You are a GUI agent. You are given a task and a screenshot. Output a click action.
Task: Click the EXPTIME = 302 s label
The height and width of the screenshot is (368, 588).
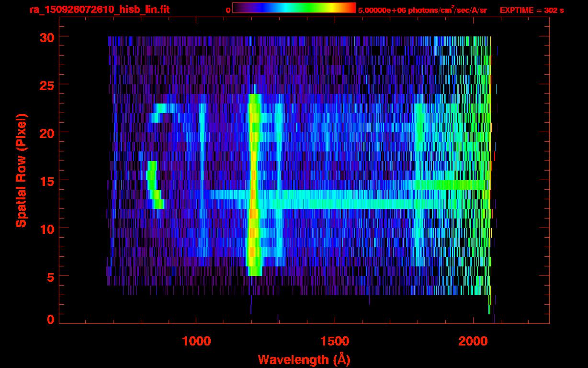click(531, 10)
